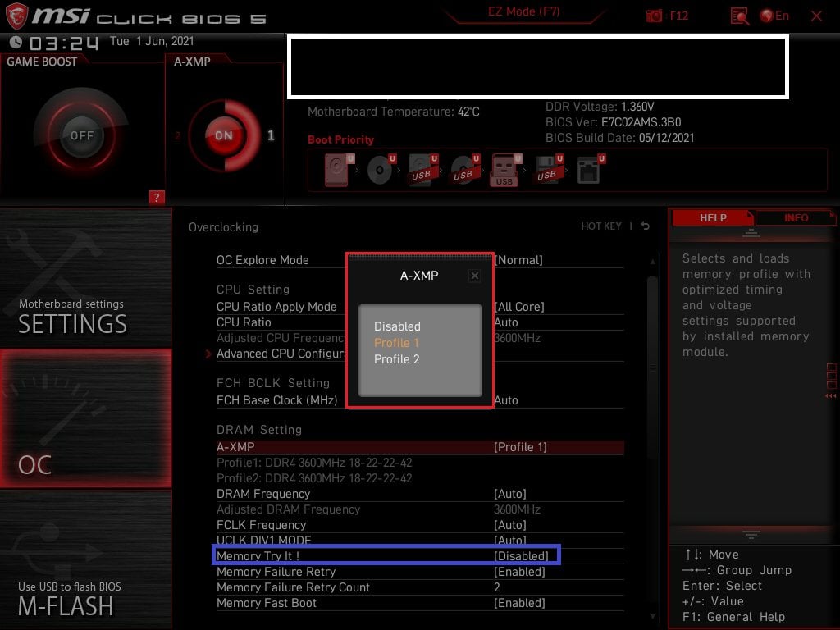Click Profile2: DDR4 3600MHz 18-22-22-42 line
Screen dimensions: 840x630
point(314,478)
